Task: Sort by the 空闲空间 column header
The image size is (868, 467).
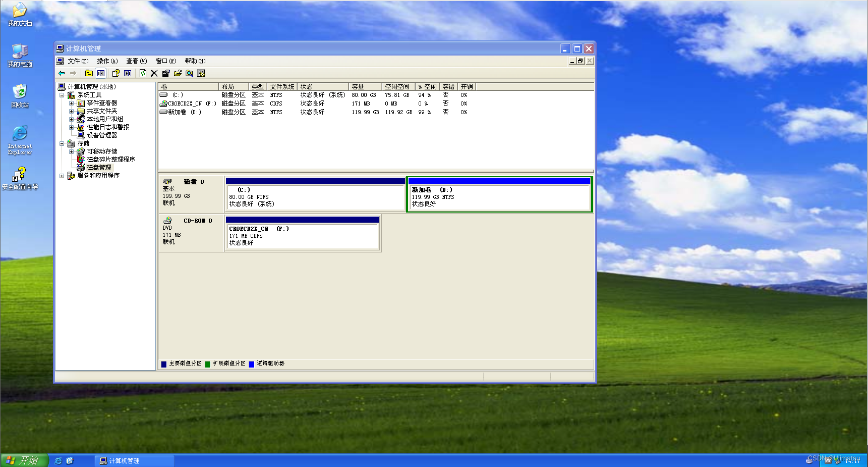Action: [x=398, y=87]
